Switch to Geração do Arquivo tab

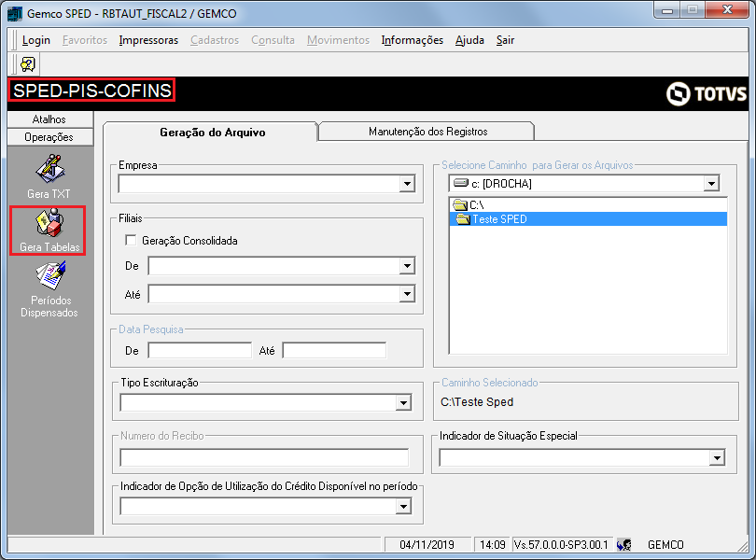point(212,133)
